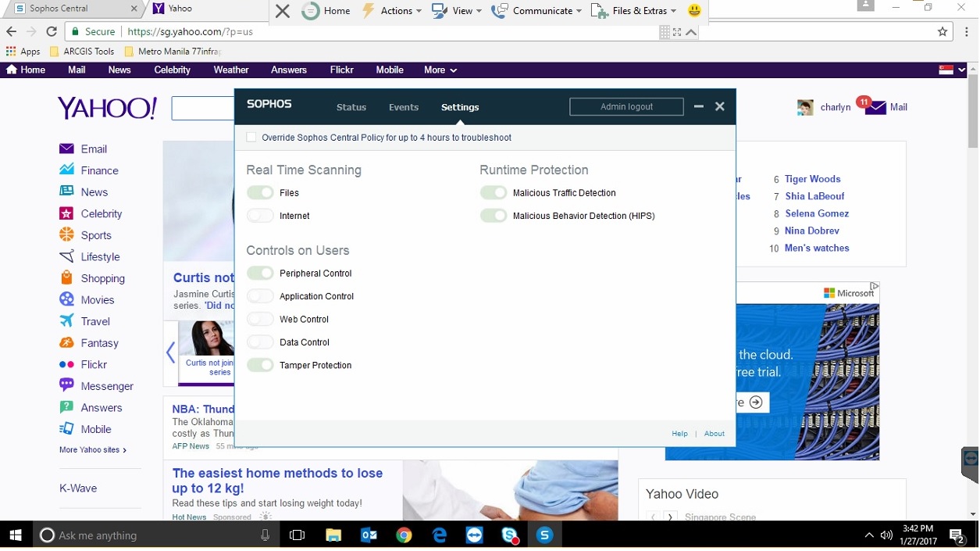Open Sophos from the Windows taskbar
980x551 pixels.
pos(544,535)
